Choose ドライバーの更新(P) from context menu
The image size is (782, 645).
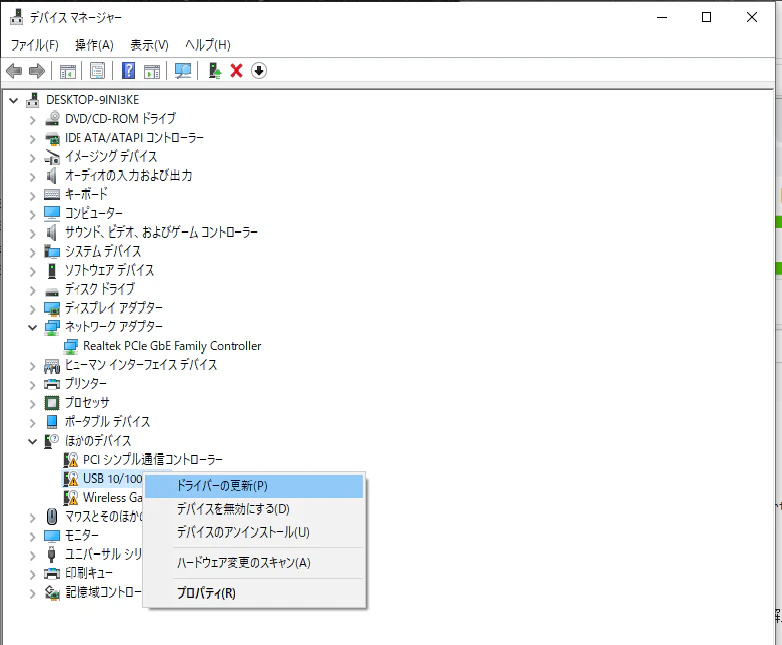[254, 486]
